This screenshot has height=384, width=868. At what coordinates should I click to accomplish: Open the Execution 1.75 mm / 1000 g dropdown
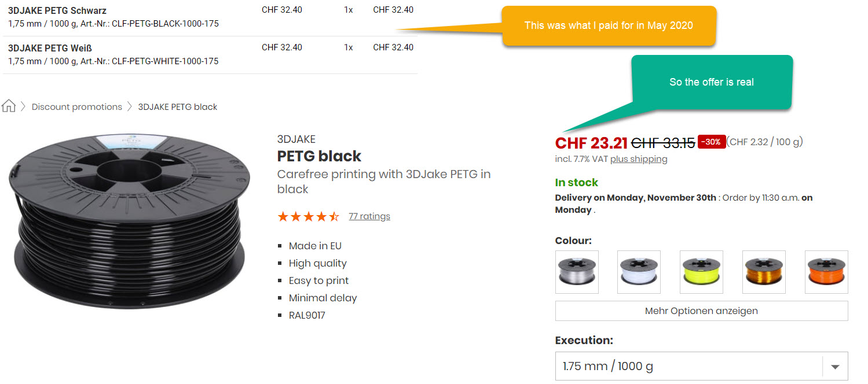click(x=689, y=366)
